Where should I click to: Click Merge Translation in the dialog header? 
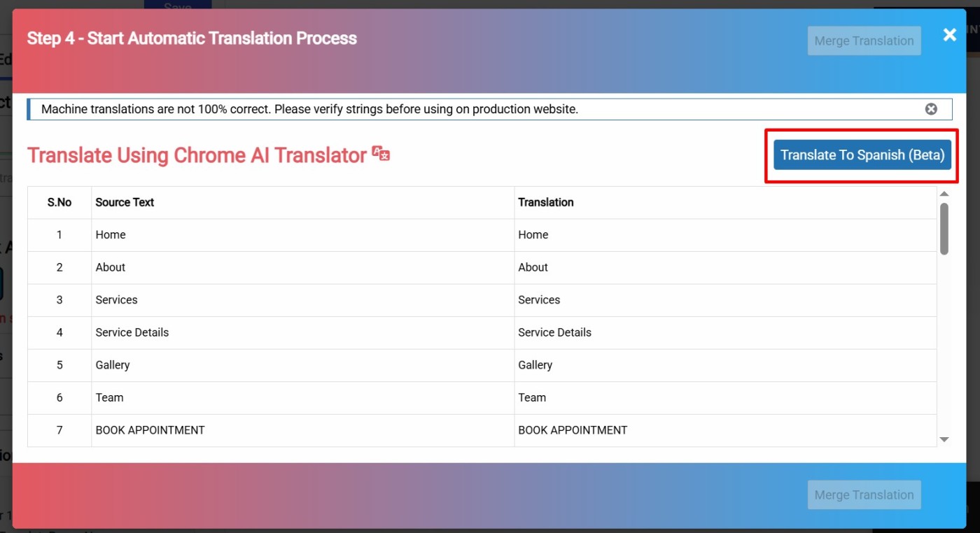pyautogui.click(x=864, y=41)
